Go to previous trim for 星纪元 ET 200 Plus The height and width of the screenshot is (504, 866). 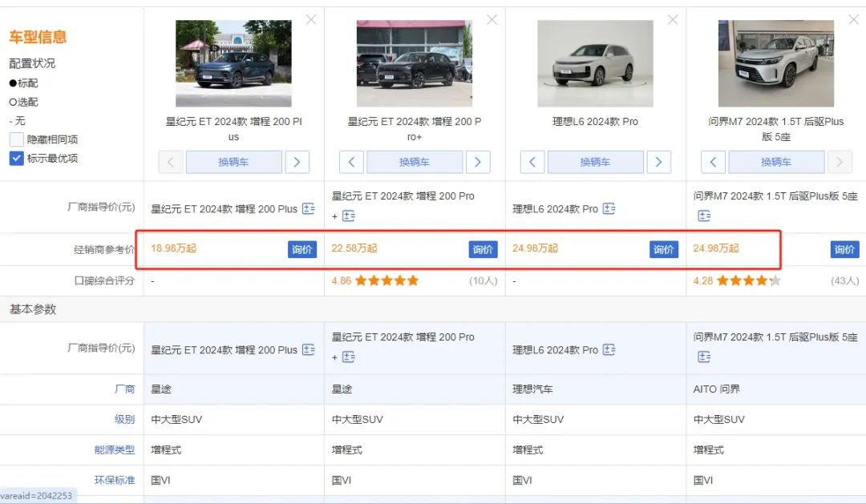pos(171,162)
